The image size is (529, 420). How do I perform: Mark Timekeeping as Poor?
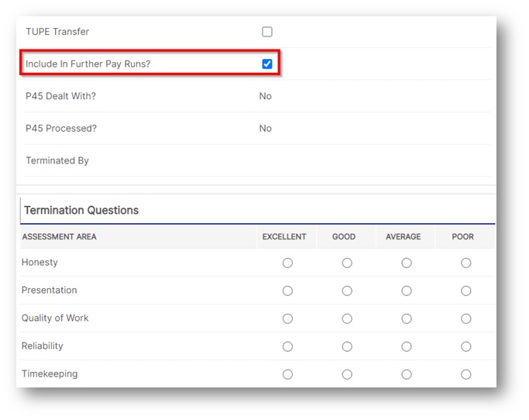pyautogui.click(x=466, y=374)
